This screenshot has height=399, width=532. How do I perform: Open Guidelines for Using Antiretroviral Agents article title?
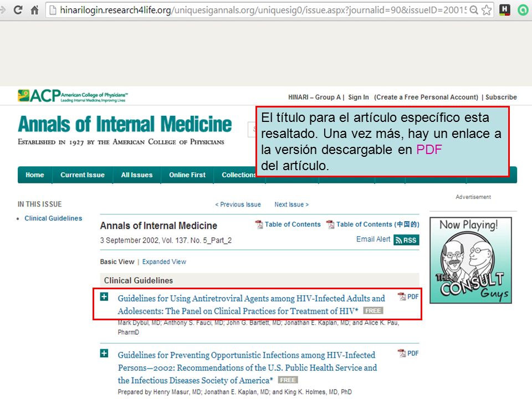(251, 305)
